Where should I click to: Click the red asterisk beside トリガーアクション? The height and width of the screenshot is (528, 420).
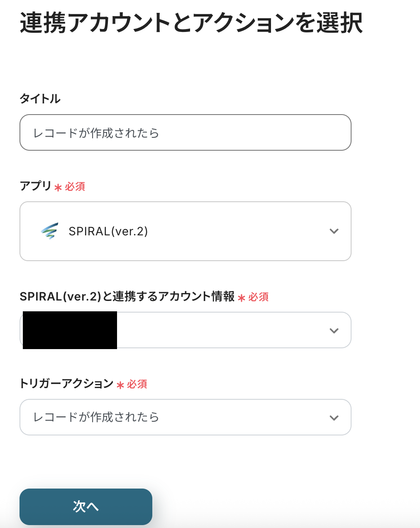120,385
